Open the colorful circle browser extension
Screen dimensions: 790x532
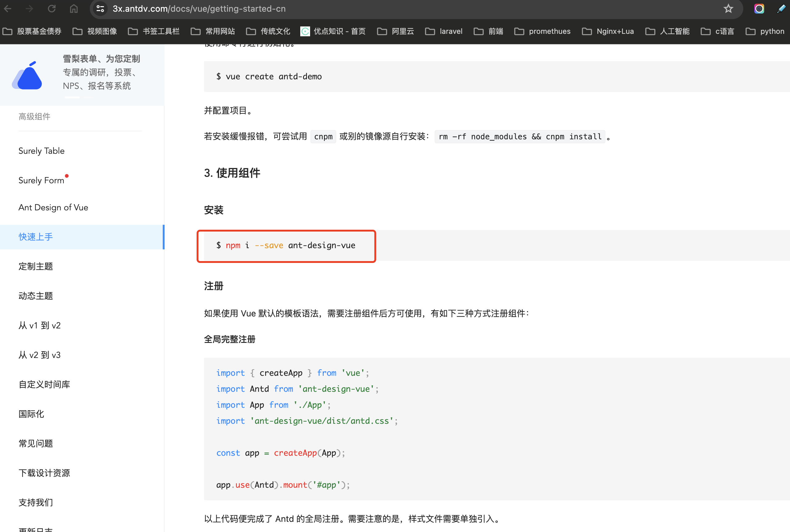click(759, 9)
